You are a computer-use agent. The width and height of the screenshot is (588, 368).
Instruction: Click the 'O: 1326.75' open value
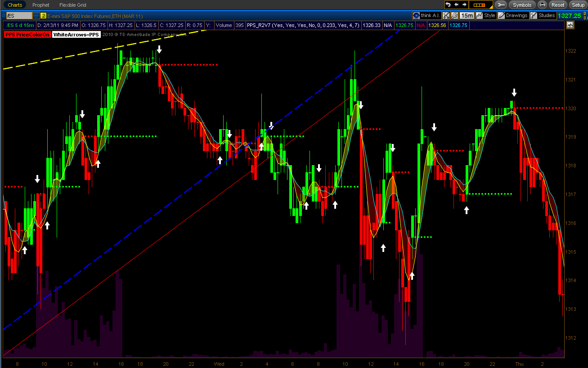click(94, 26)
